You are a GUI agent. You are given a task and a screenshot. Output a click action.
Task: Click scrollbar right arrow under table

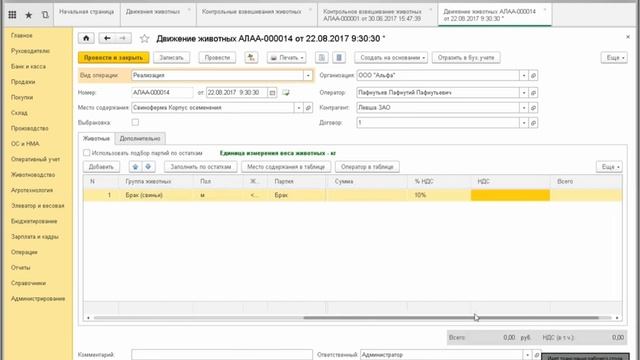(617, 318)
